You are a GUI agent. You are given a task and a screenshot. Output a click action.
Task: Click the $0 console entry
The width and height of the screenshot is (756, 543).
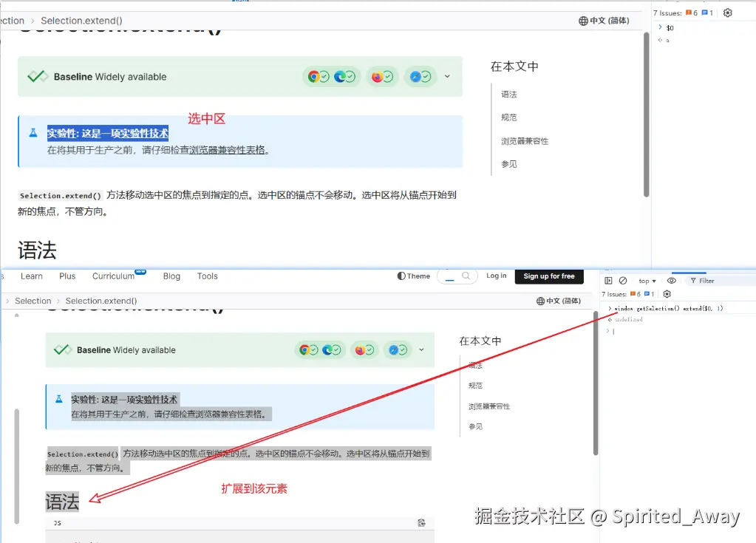[670, 28]
